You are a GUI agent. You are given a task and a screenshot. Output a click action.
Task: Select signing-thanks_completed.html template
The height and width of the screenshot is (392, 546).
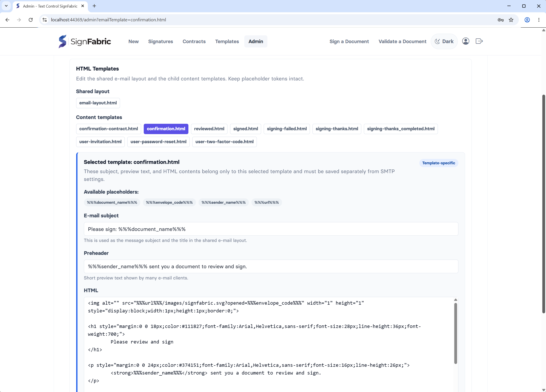[401, 129]
